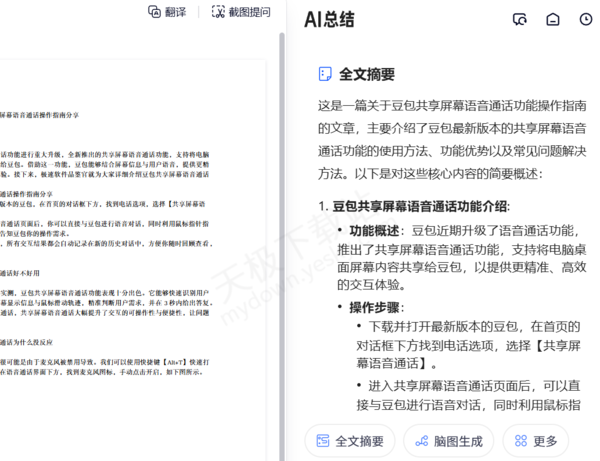Click heading 豆包共享屏幕语音通话功能介绍
Viewport: 600px width, 461px height.
coord(419,207)
